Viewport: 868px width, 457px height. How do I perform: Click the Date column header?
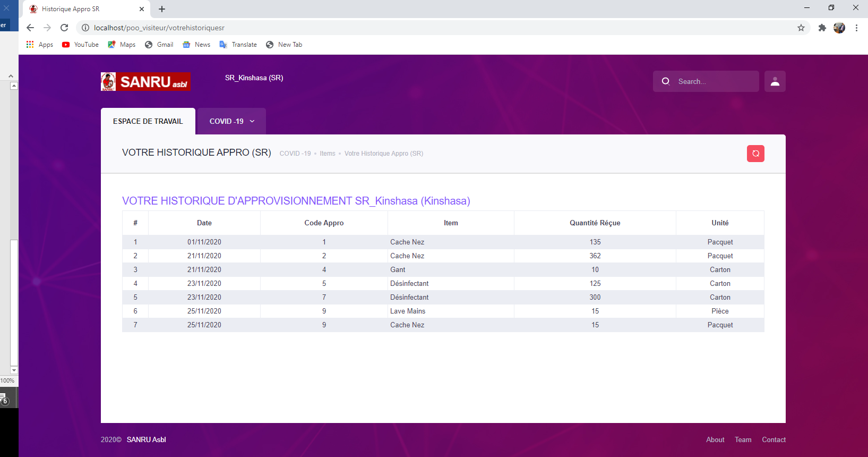(204, 223)
